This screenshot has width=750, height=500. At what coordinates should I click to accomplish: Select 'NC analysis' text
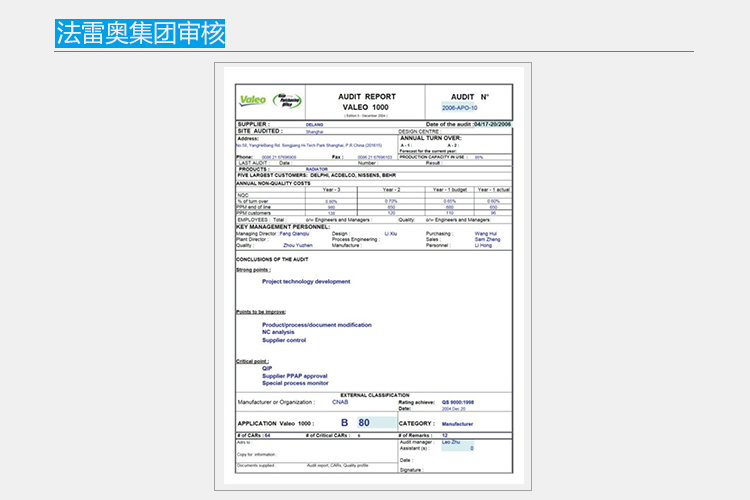click(x=278, y=332)
